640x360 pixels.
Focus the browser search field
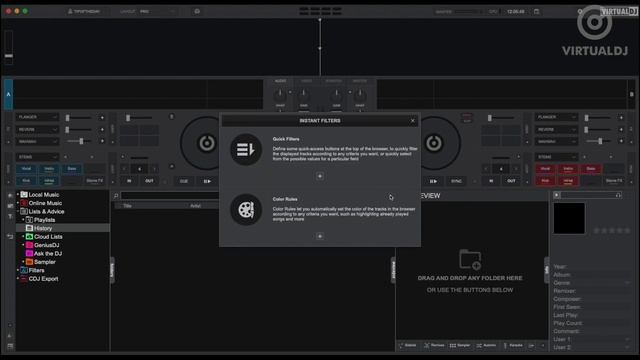pos(170,196)
